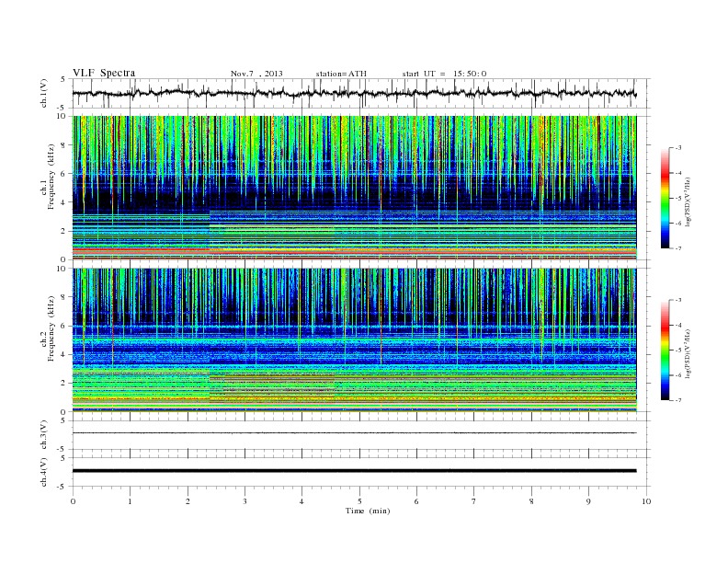Click the "-7" label on ch.2 color bar
This screenshot has width=728, height=563.
pyautogui.click(x=677, y=400)
